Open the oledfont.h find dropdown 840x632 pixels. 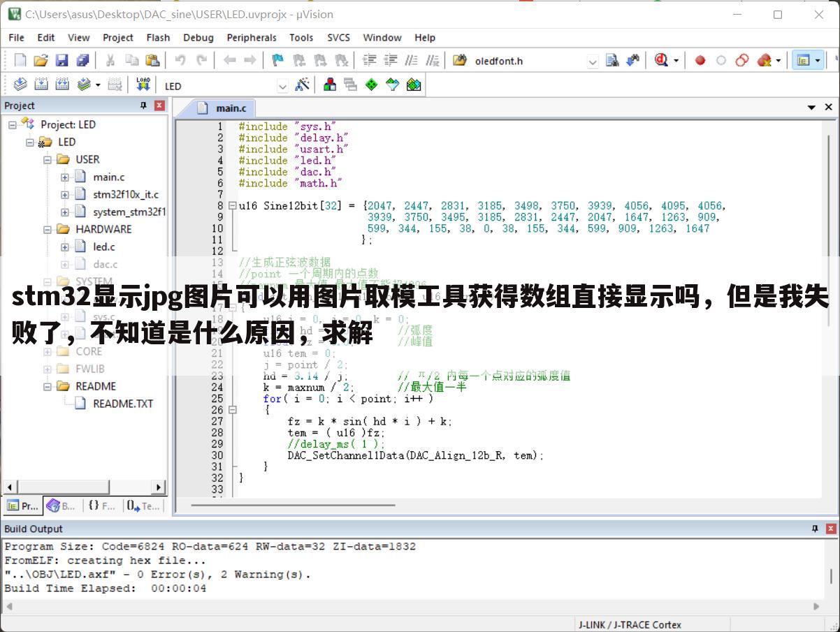pyautogui.click(x=593, y=61)
